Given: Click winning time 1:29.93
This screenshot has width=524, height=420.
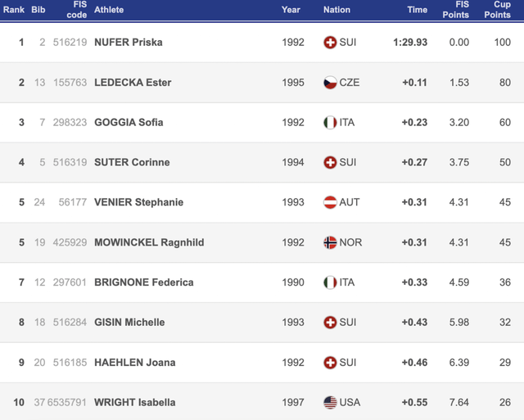Looking at the screenshot, I should click(x=410, y=43).
